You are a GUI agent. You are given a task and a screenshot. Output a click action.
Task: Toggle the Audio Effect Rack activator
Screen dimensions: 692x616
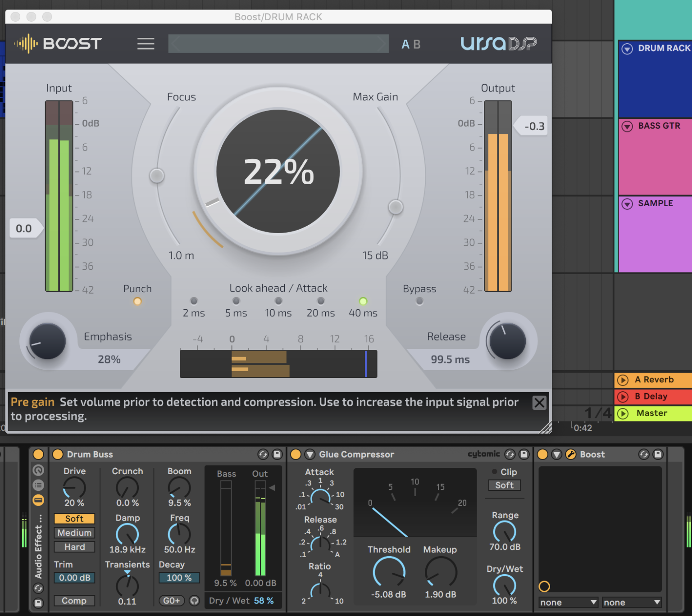(38, 454)
